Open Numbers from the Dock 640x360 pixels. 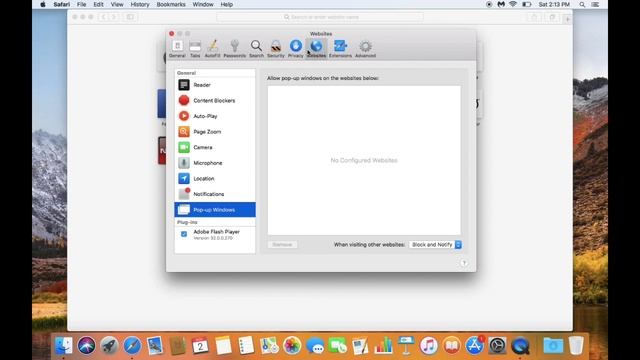click(x=383, y=346)
